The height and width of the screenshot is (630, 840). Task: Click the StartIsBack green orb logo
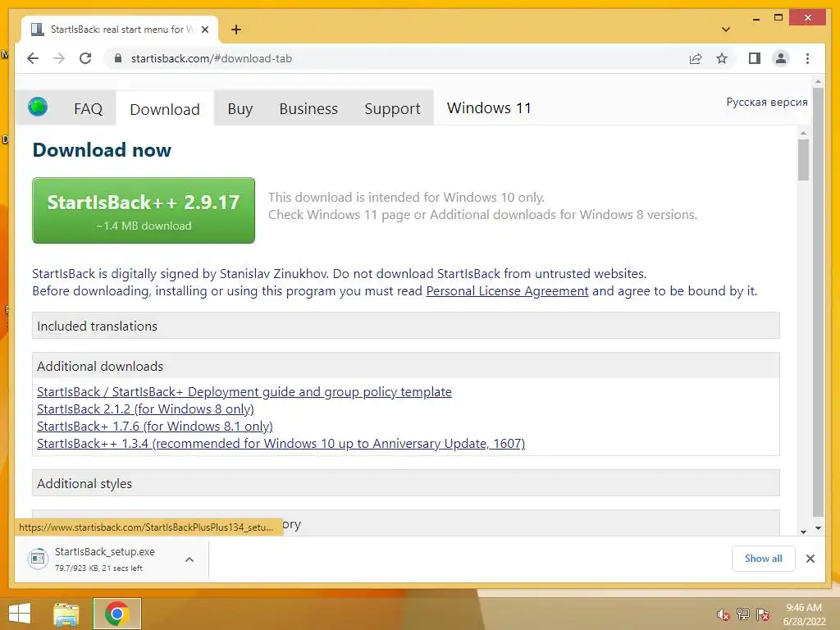tap(38, 107)
